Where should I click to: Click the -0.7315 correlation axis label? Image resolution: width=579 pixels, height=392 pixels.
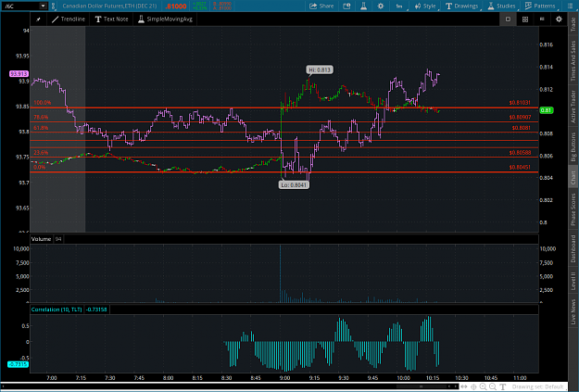(x=19, y=364)
